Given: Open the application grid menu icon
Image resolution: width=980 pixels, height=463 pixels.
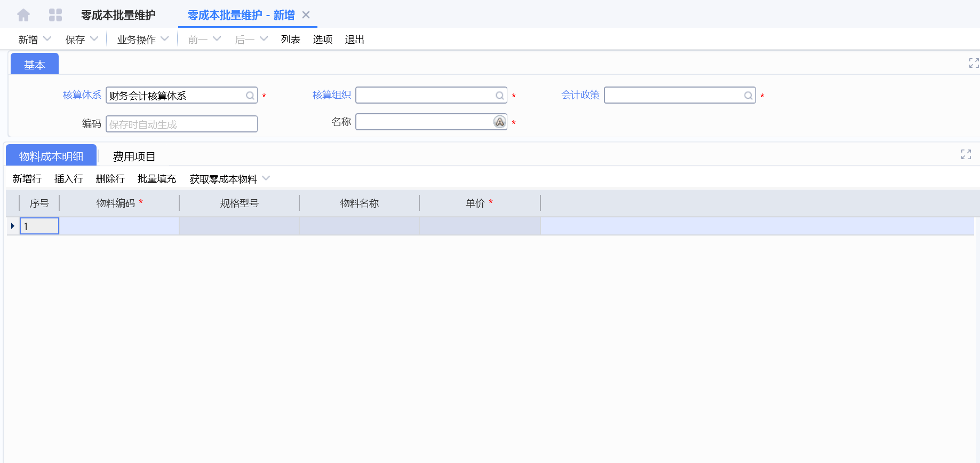Looking at the screenshot, I should (55, 15).
